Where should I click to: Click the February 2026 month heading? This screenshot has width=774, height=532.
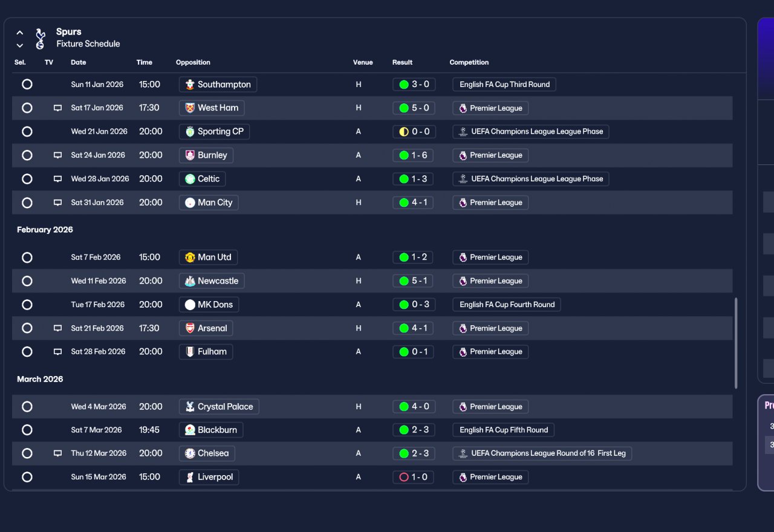tap(45, 230)
